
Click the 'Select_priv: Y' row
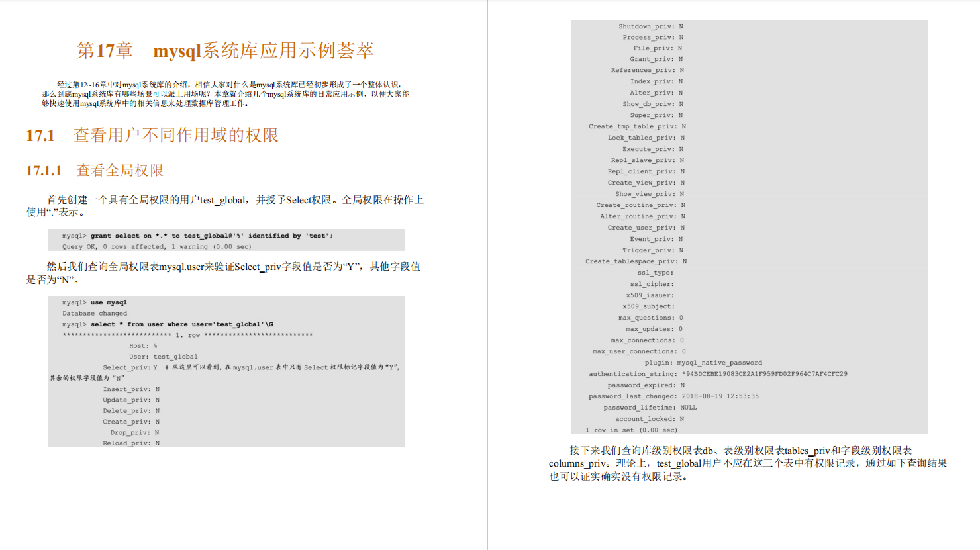(x=130, y=367)
